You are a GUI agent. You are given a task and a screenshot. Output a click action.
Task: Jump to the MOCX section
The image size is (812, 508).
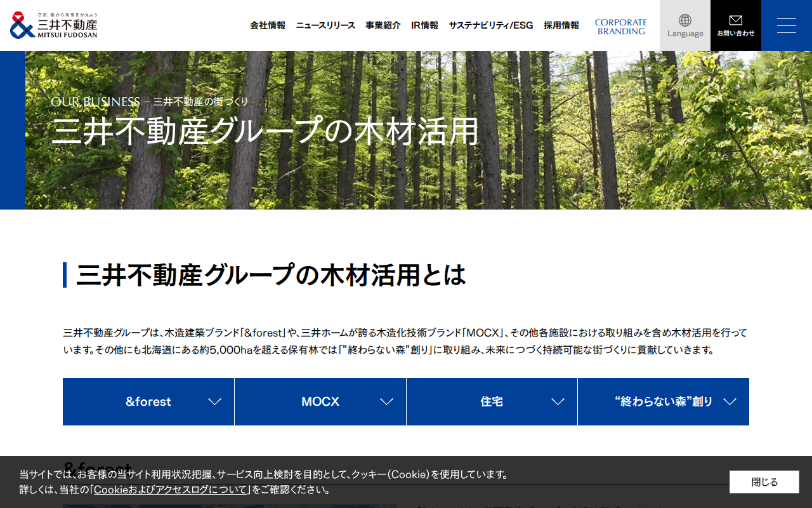[320, 401]
